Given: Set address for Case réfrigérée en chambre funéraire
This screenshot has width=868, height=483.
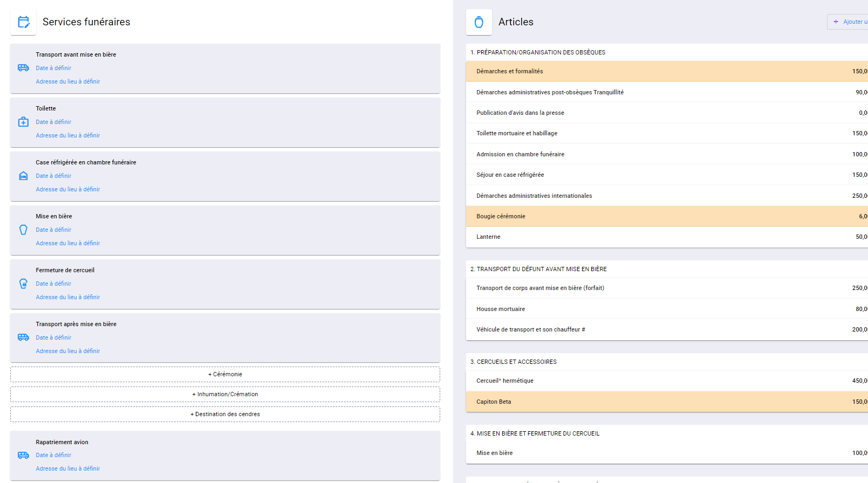Looking at the screenshot, I should [x=68, y=189].
